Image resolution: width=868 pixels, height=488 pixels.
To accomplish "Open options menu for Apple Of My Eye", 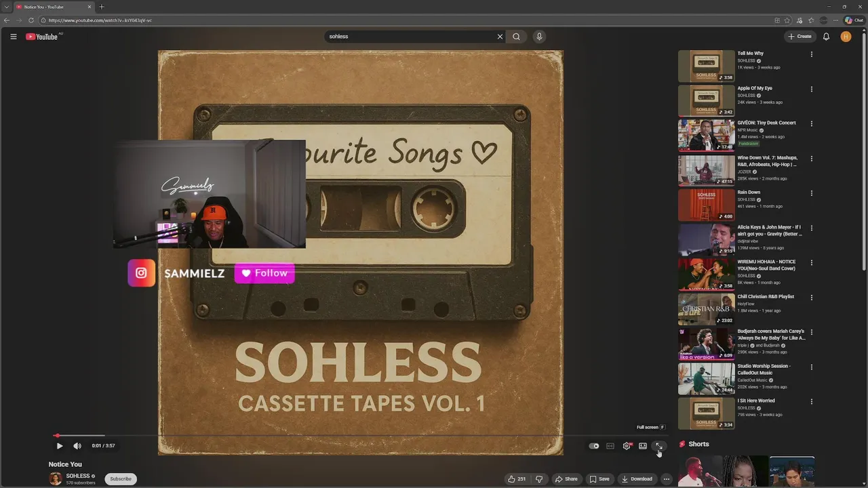I will click(811, 89).
